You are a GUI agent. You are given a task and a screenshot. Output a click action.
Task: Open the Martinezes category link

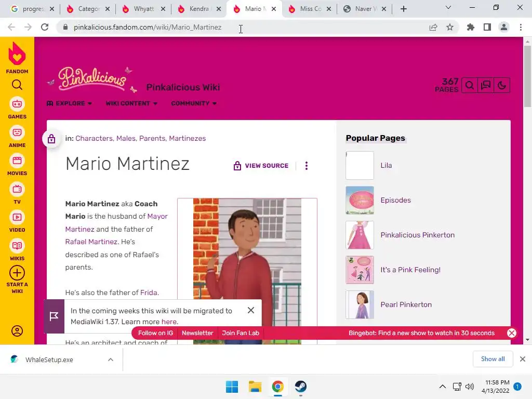[x=187, y=138]
